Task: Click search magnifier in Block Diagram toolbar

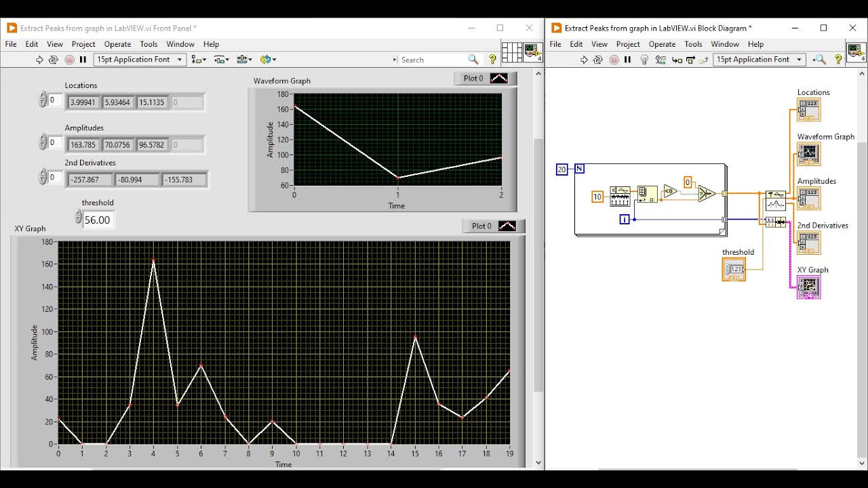Action: (819, 60)
